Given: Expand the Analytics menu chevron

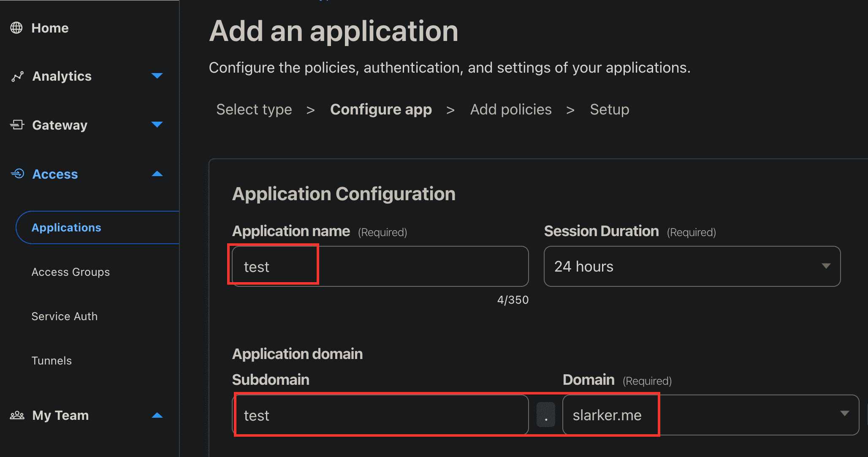Looking at the screenshot, I should click(157, 76).
